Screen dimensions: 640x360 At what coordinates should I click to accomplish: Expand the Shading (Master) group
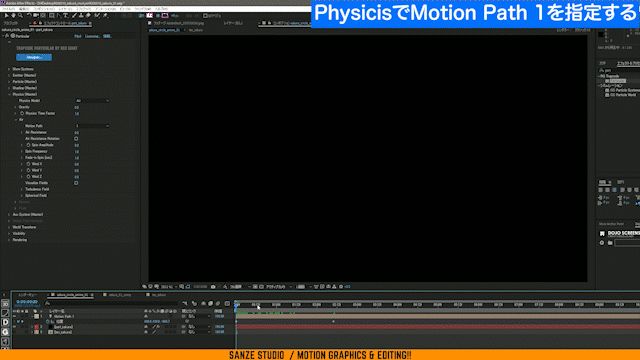click(9, 88)
